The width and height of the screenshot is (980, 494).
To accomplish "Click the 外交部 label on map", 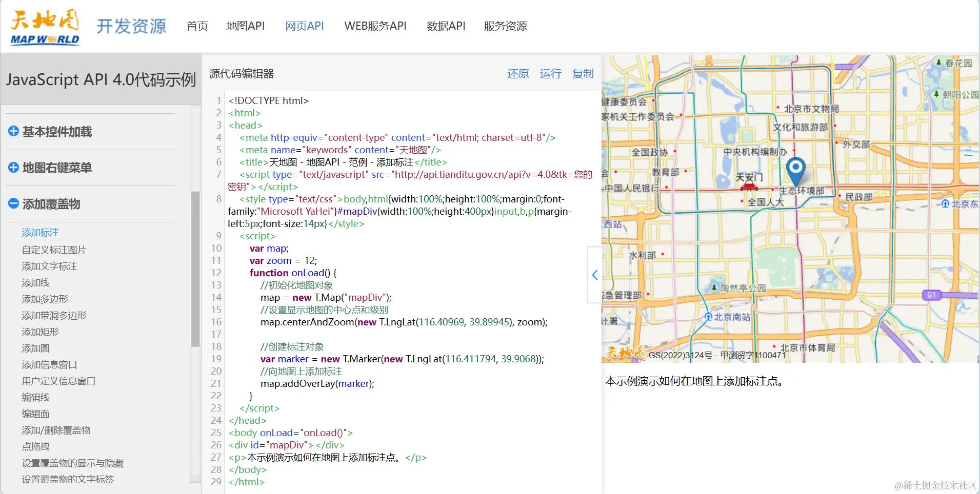I will 856,145.
